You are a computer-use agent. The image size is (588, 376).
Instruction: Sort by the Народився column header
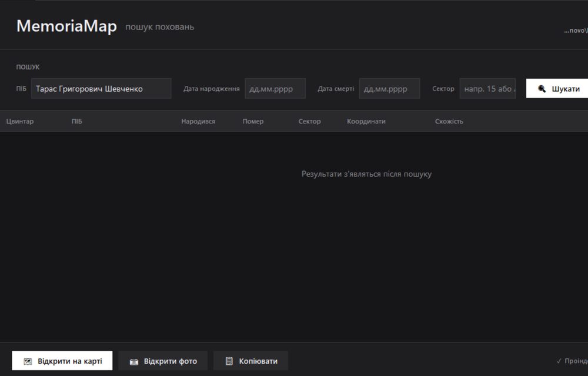[198, 122]
